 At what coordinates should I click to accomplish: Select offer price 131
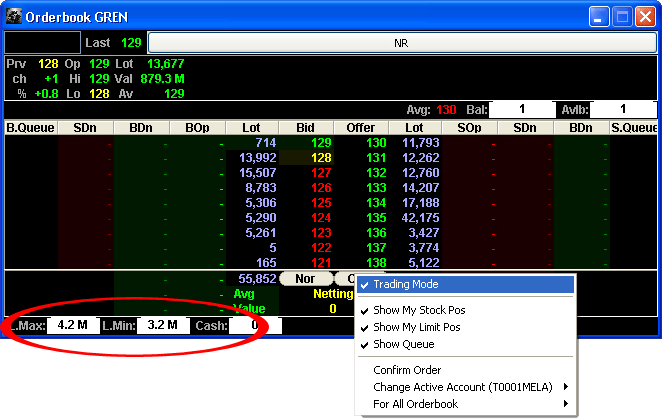(x=376, y=158)
